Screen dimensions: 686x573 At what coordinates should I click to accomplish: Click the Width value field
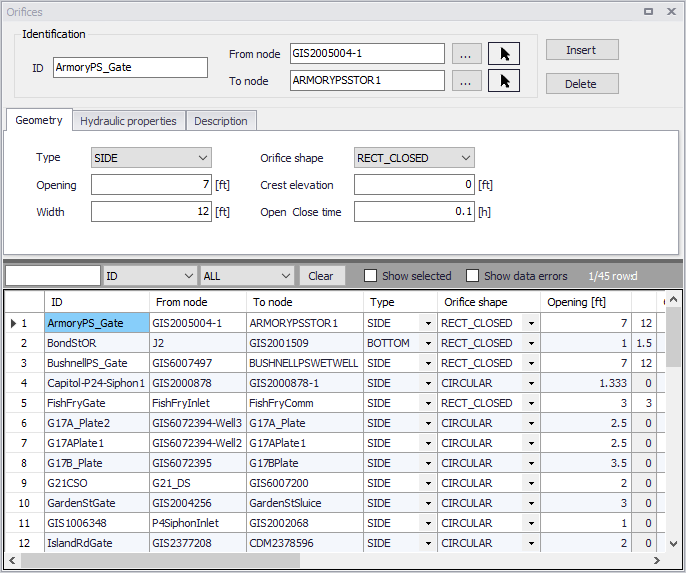point(151,212)
